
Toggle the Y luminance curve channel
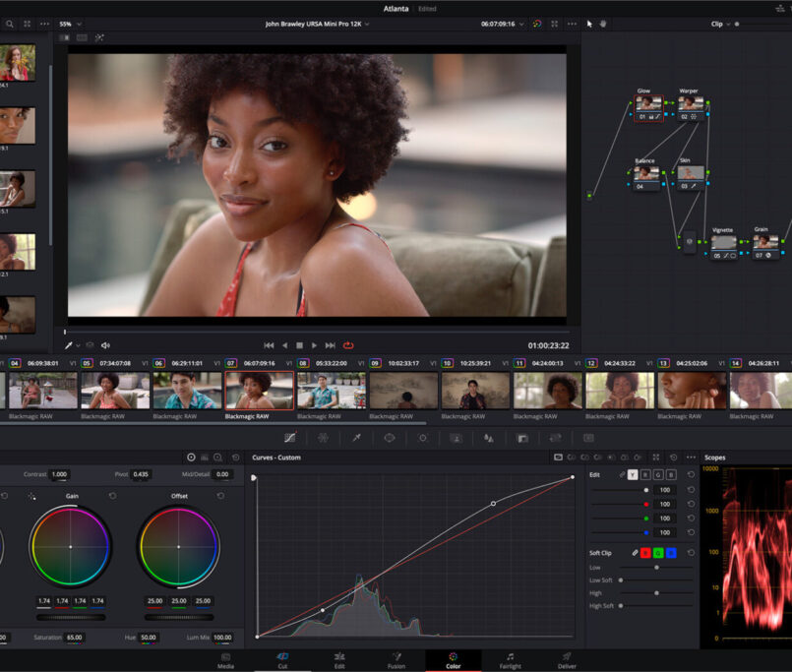point(633,475)
